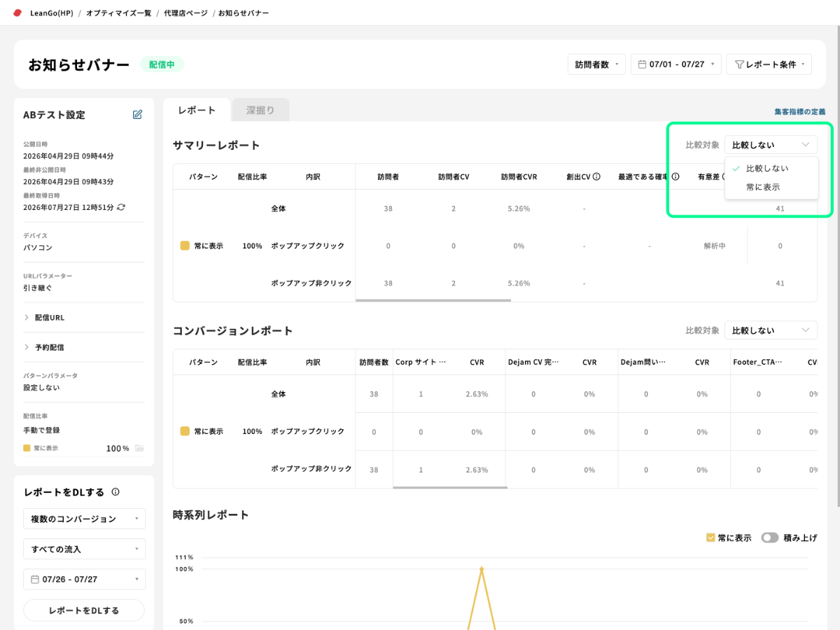Click 2.63% in conversion 全体 row
840x630 pixels.
(477, 394)
